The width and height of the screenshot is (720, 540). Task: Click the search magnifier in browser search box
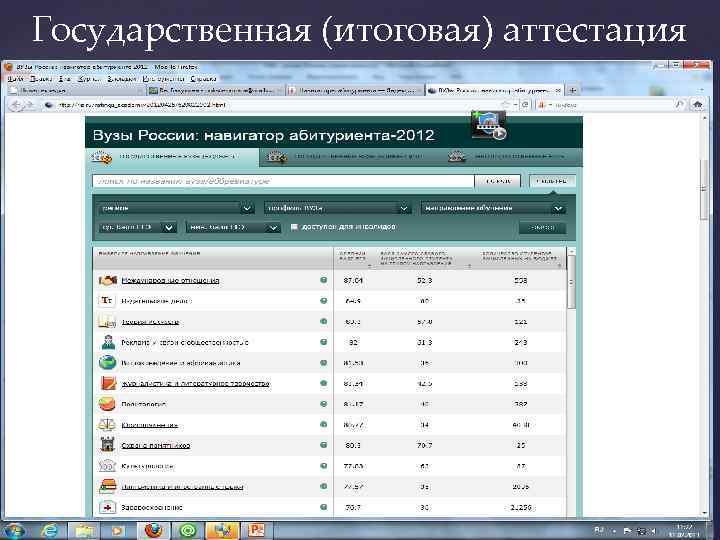pyautogui.click(x=680, y=105)
